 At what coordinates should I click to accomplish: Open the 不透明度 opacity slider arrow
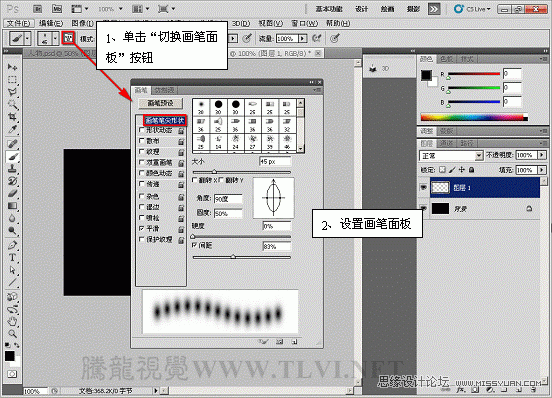click(x=542, y=155)
